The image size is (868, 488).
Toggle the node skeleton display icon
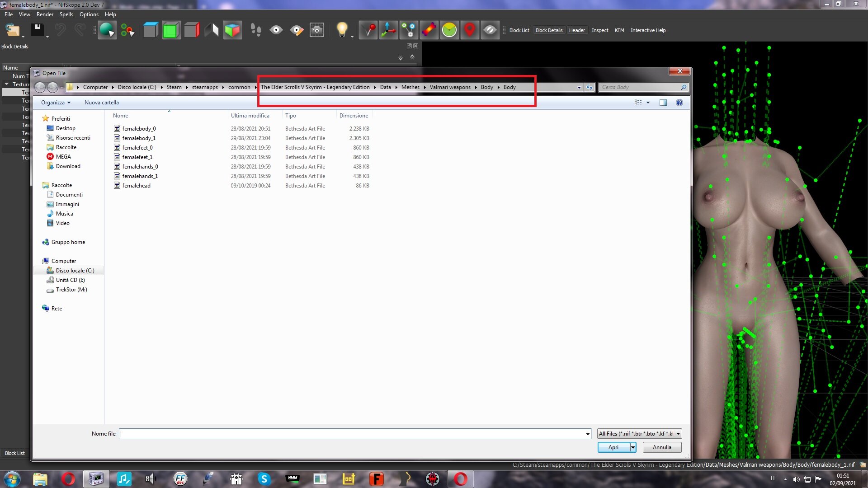coord(409,30)
